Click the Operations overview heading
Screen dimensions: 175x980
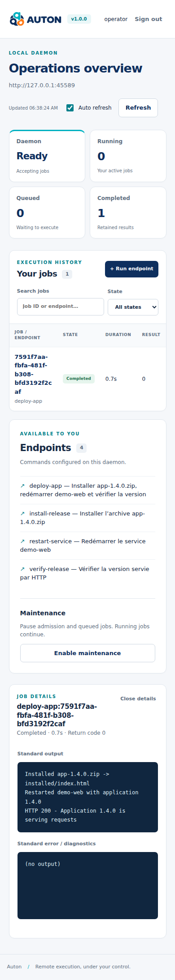(75, 68)
